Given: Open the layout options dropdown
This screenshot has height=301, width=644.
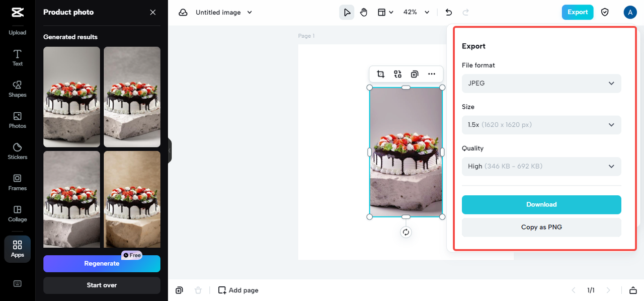Looking at the screenshot, I should (386, 12).
